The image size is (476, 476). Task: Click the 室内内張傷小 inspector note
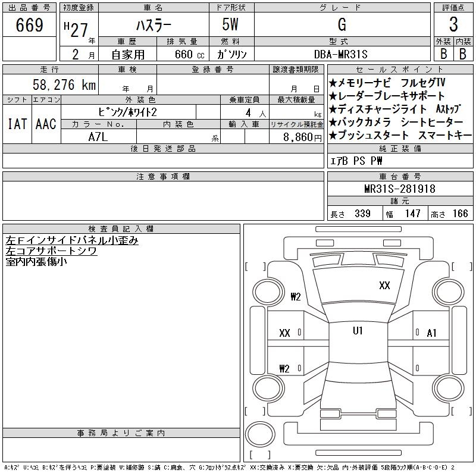36,261
